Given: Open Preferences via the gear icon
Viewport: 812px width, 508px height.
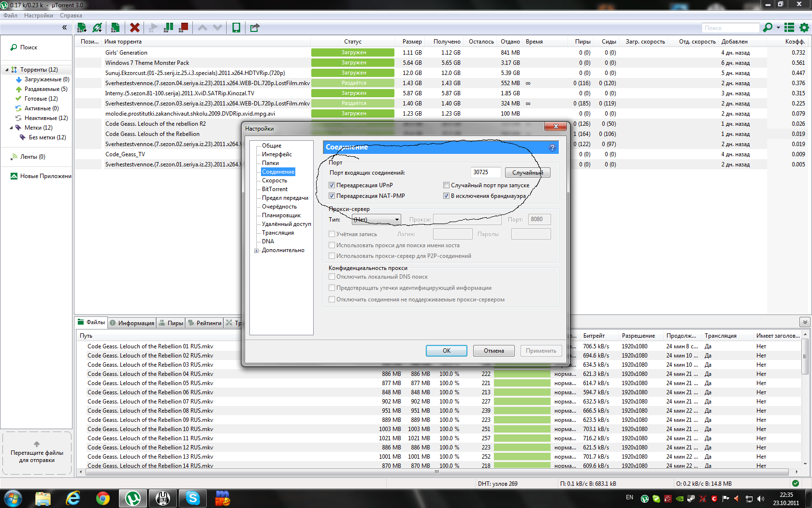Looking at the screenshot, I should (x=804, y=28).
